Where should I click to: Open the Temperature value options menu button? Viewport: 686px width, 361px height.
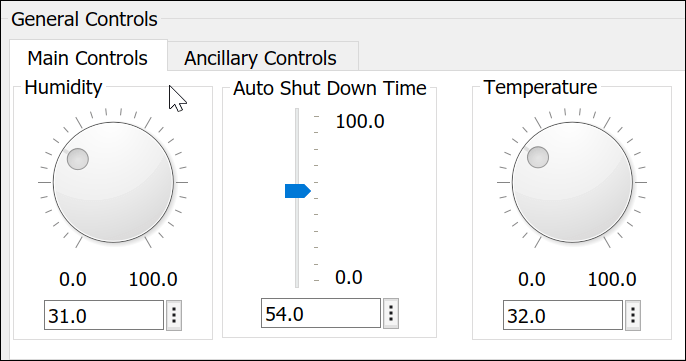633,315
